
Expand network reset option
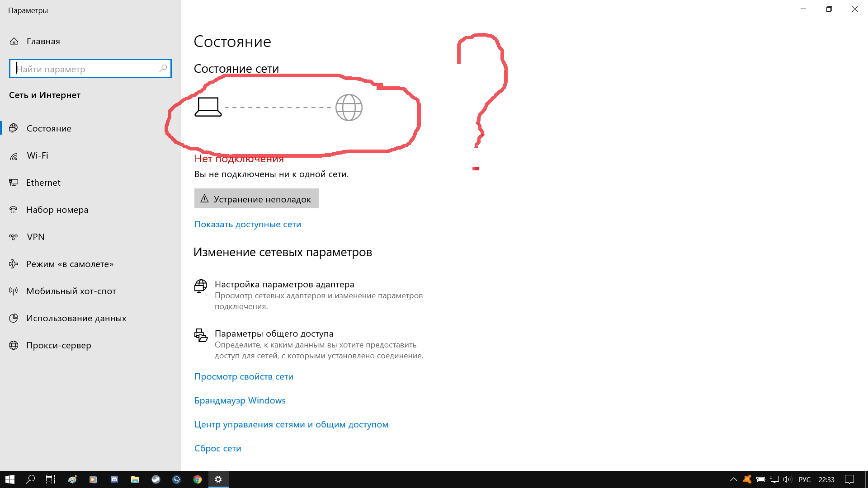(x=217, y=447)
